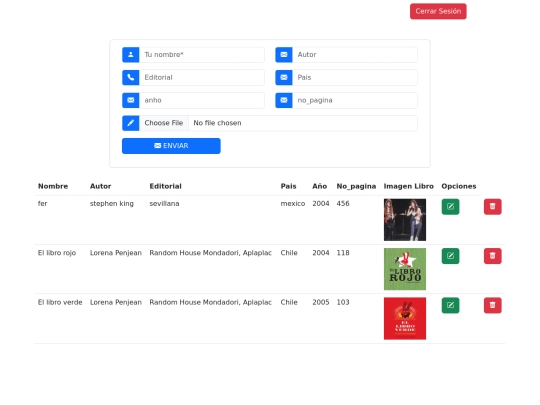
Task: Focus the no_pagina input field
Action: click(355, 100)
